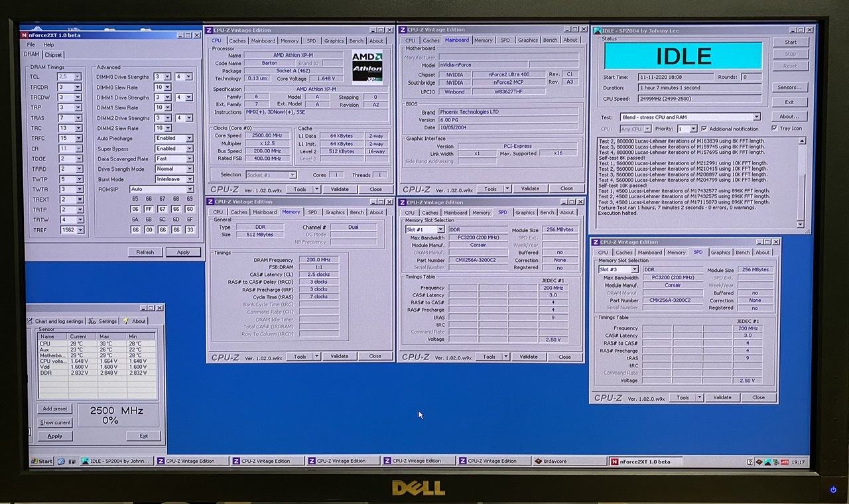Viewport: 849px width, 504px height.
Task: Start the SP2004 stress test
Action: 791,42
